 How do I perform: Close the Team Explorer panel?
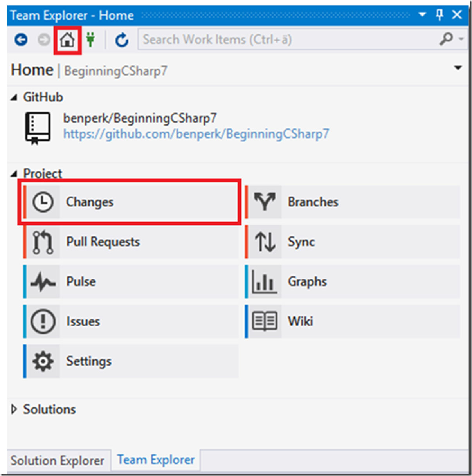[x=457, y=15]
